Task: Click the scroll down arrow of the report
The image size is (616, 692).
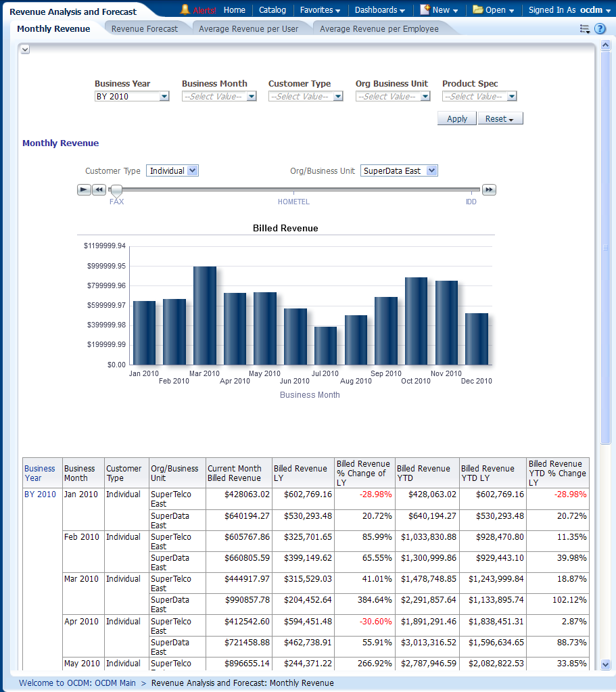Action: (605, 665)
